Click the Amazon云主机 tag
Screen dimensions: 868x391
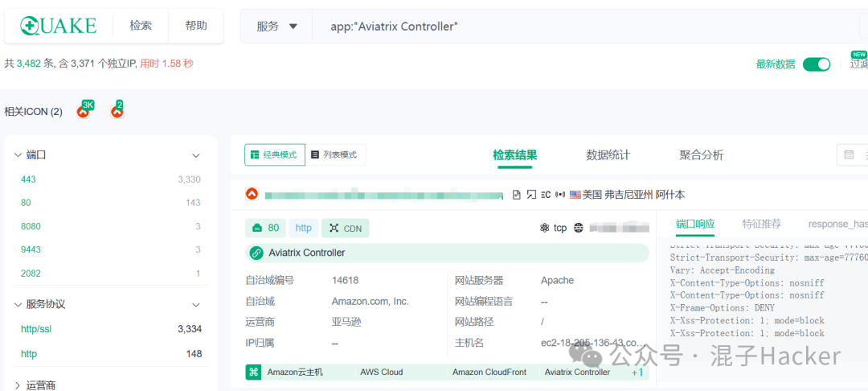coord(295,372)
